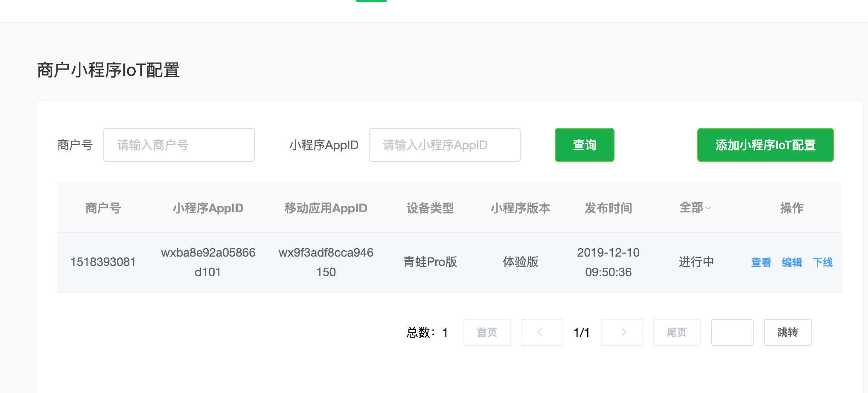Open the 全部 status filter dropdown
868x393 pixels.
696,208
